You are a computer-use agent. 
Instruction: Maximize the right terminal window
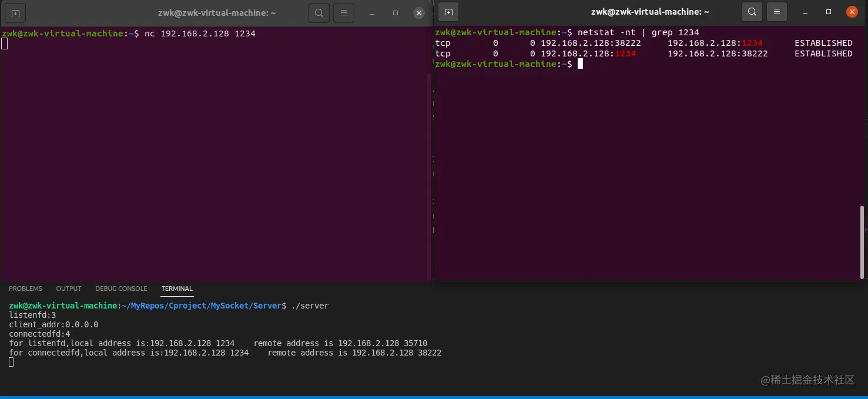[829, 12]
